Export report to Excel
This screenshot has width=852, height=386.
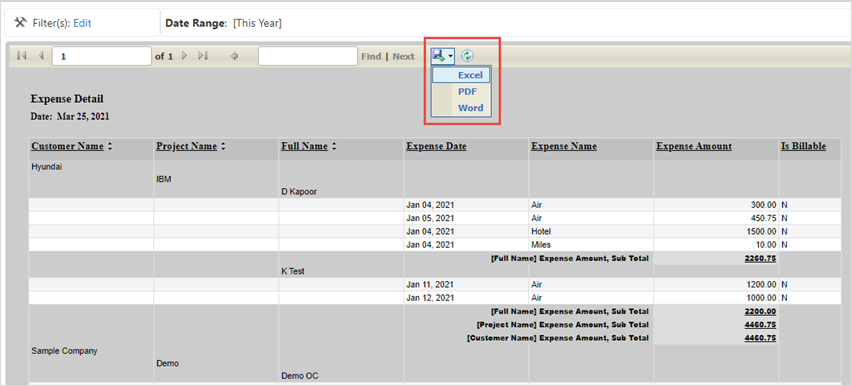point(461,75)
